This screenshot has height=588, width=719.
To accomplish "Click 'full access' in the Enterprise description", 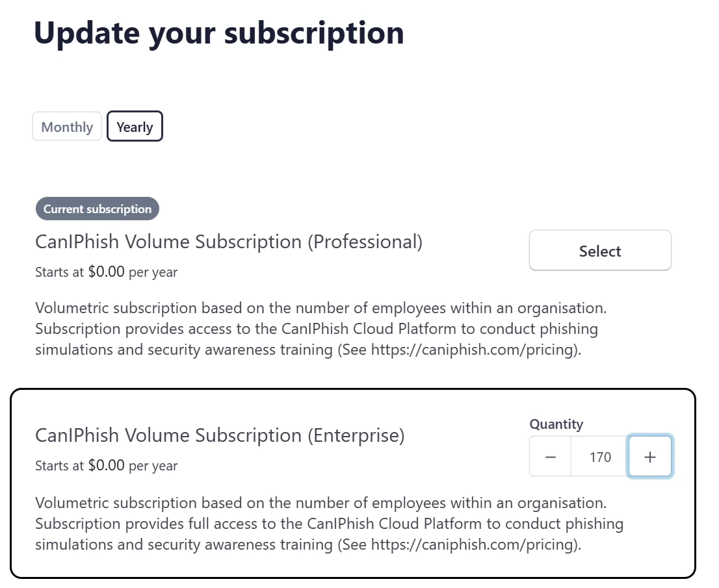I will tap(218, 524).
